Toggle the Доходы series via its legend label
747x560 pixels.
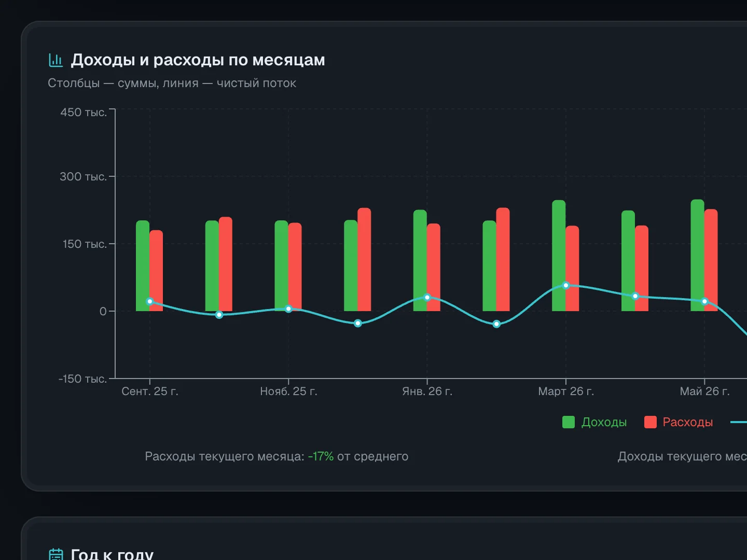tap(604, 422)
